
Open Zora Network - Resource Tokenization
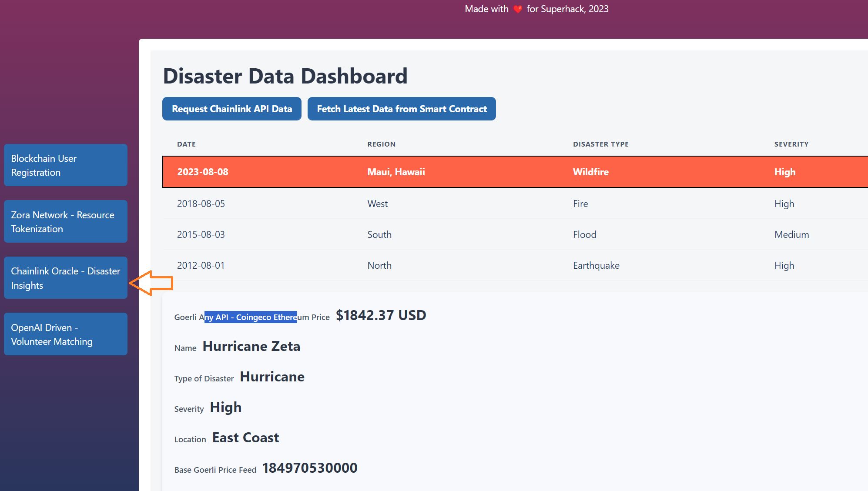coord(66,222)
